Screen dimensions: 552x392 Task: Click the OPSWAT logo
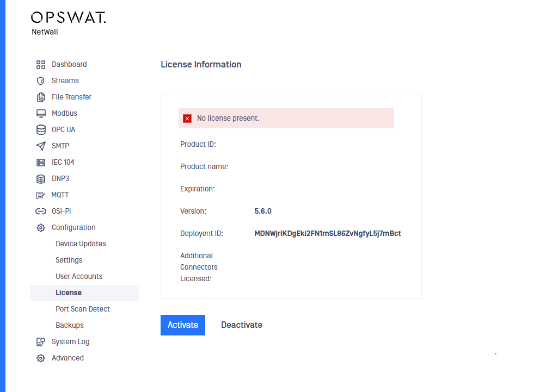[68, 17]
